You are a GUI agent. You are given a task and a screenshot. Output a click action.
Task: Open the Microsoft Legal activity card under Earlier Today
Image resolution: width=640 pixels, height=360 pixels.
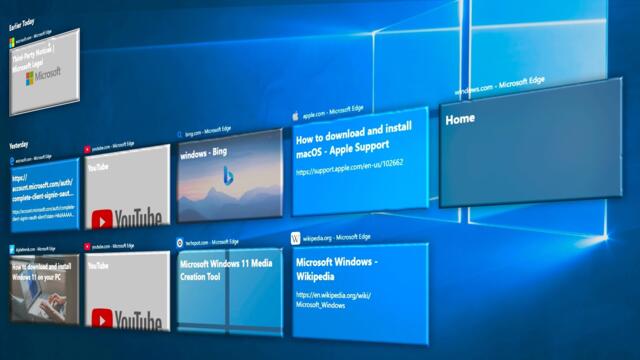tap(44, 73)
